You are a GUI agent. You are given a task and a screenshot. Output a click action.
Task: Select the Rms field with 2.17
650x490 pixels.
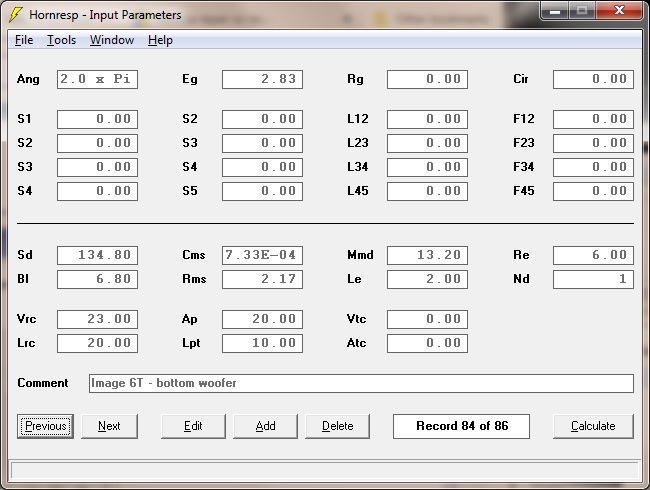(262, 279)
